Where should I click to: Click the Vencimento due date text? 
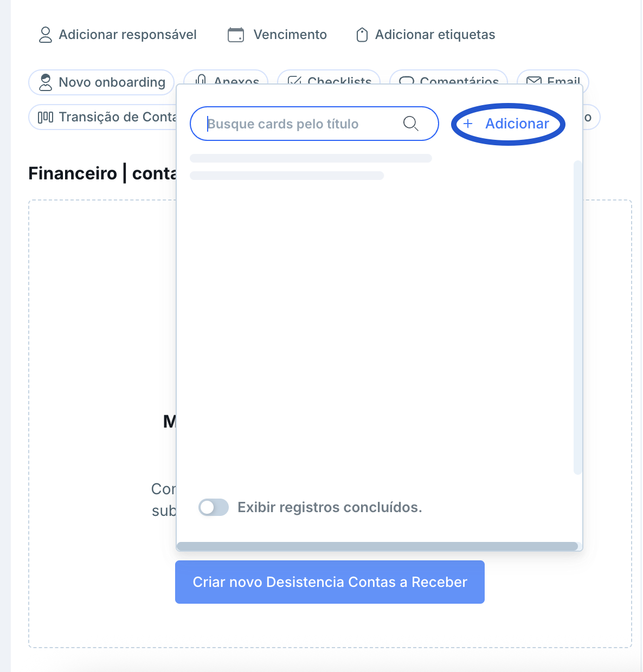coord(290,35)
